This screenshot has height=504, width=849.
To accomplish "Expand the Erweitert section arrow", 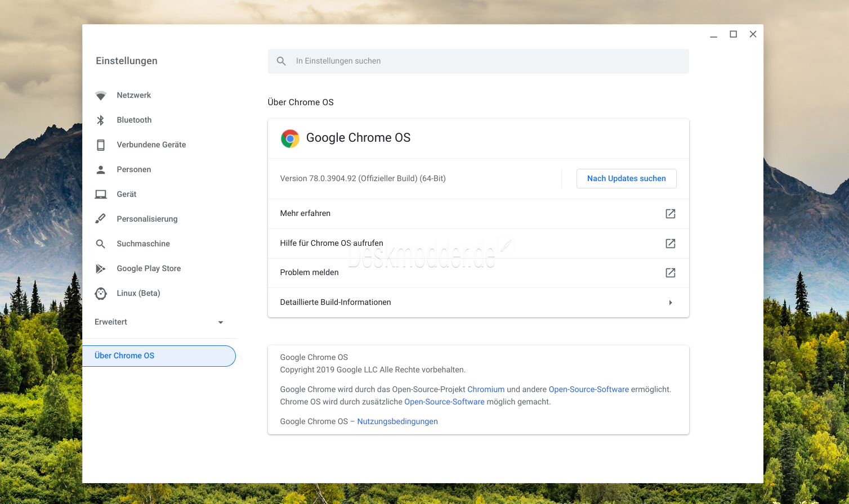I will 221,322.
